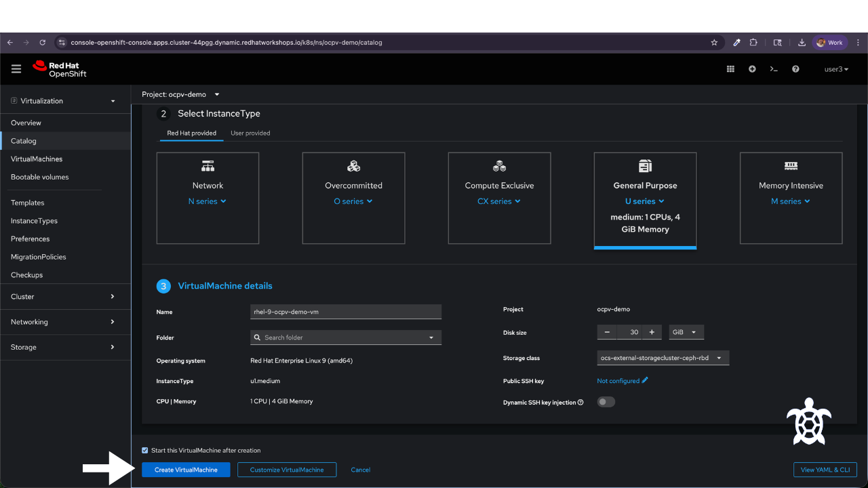Screen dimensions: 868x488
Task: Open the browser extensions puzzle icon
Action: 753,42
